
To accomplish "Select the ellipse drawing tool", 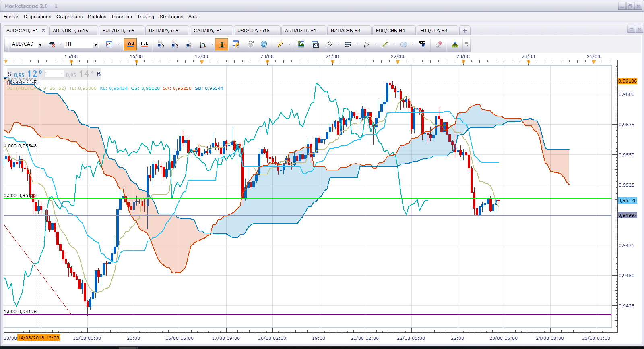I will [x=404, y=44].
